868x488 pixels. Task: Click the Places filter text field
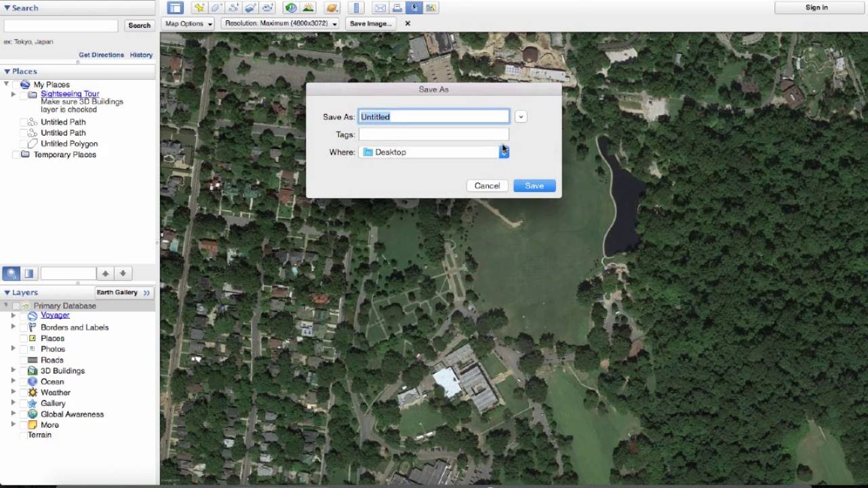(68, 274)
